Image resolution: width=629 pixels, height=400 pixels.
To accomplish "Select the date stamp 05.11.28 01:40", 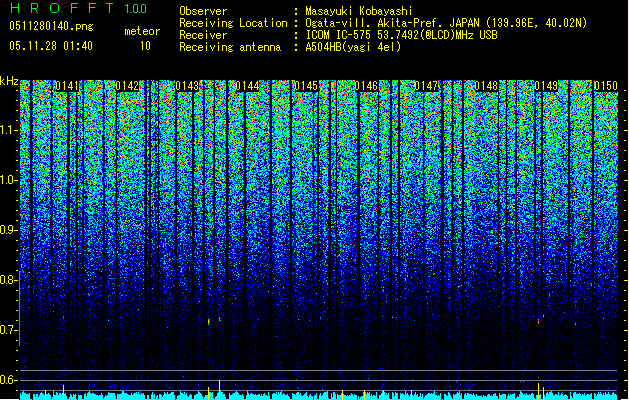I will tap(51, 46).
